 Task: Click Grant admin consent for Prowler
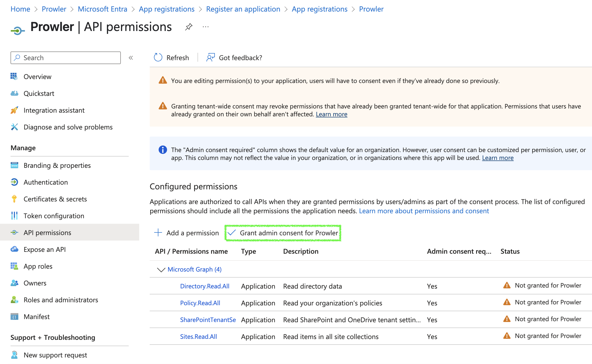click(x=283, y=233)
